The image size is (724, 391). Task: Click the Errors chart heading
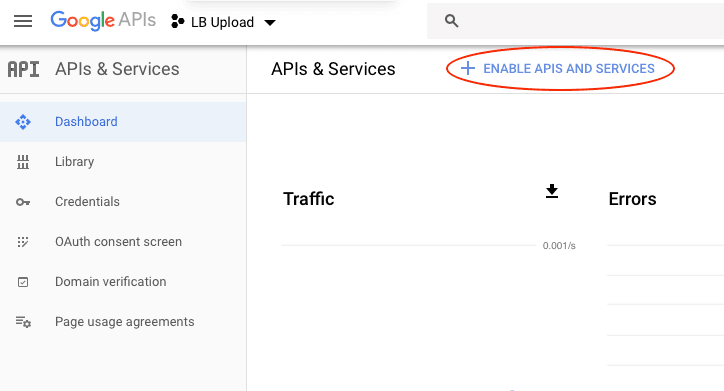point(632,199)
